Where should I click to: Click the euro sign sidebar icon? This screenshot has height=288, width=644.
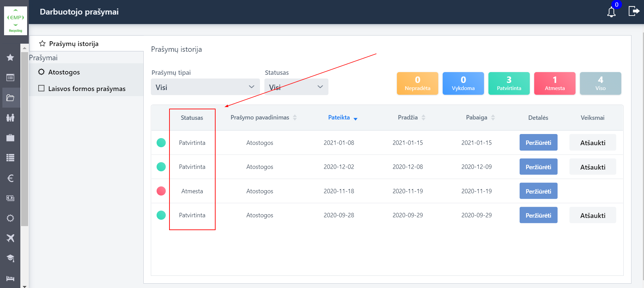pyautogui.click(x=11, y=178)
